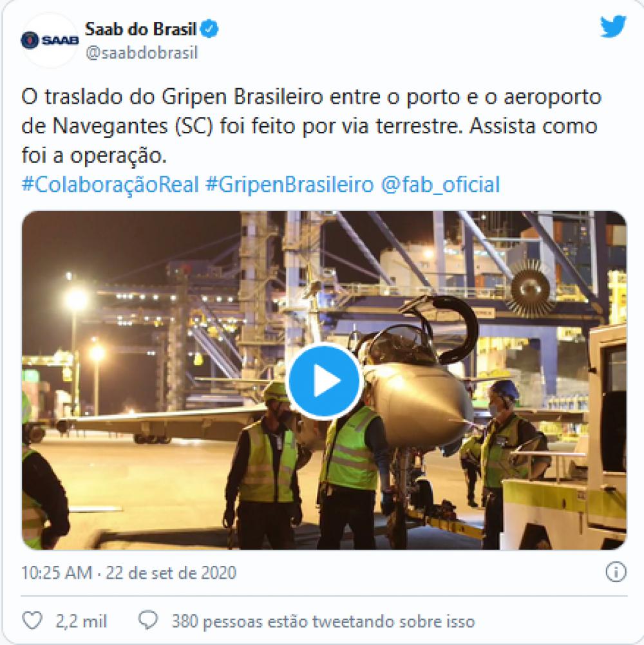Viewport: 644px width, 645px height.
Task: Open 380 pessoas estão tweetando sobre isso
Action: 323,621
